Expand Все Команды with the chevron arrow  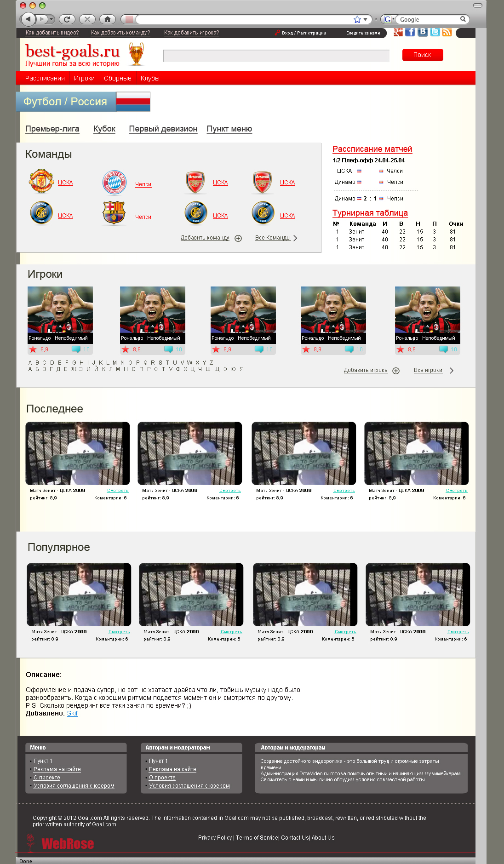tap(295, 238)
